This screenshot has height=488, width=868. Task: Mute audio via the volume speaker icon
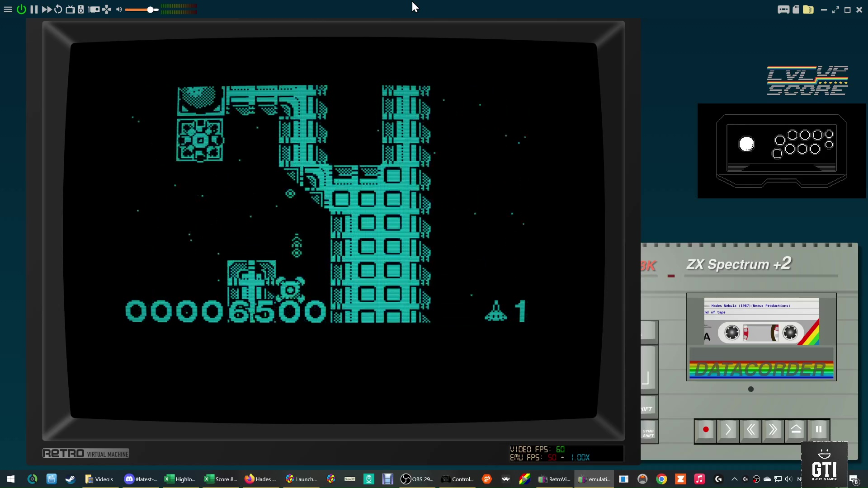[119, 9]
